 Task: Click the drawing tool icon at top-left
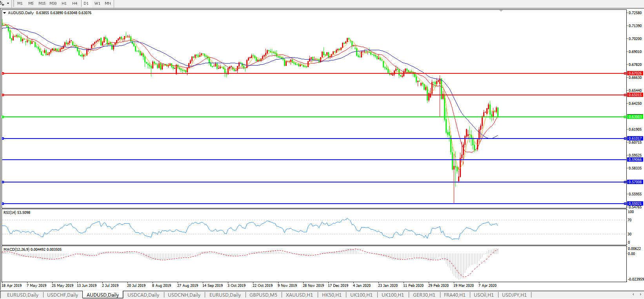click(2, 3)
